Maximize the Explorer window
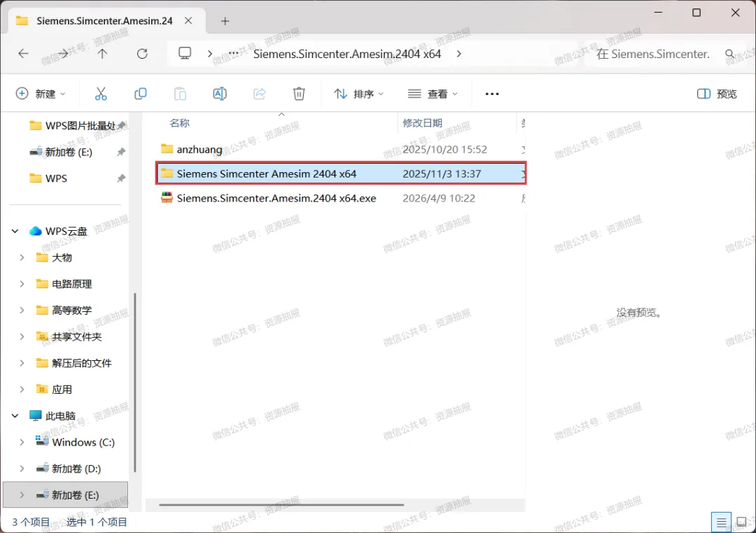756x533 pixels. [x=696, y=13]
